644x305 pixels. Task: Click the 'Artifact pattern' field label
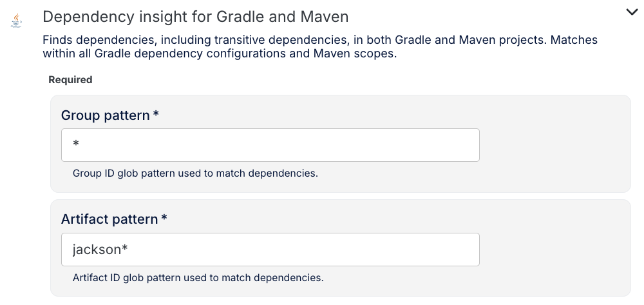109,219
